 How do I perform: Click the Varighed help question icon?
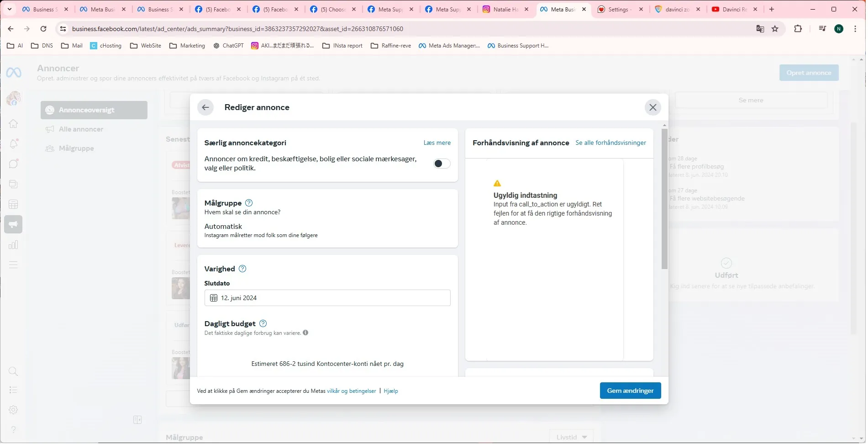[243, 270]
